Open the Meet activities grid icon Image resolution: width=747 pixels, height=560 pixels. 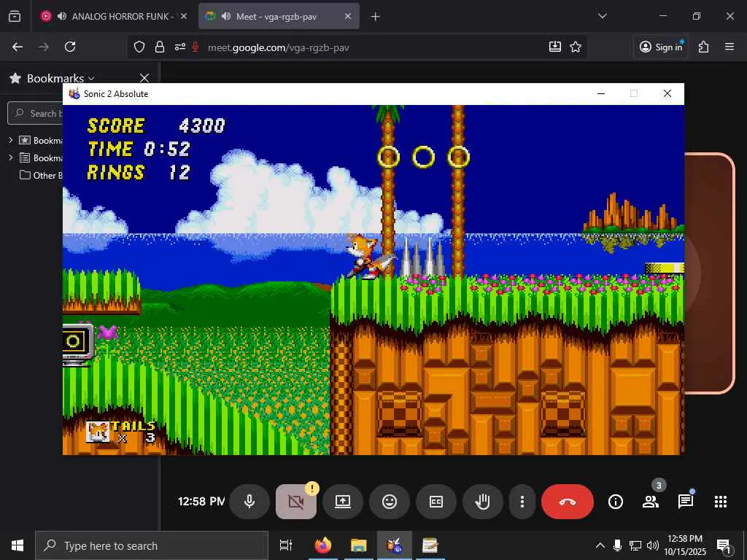point(721,502)
